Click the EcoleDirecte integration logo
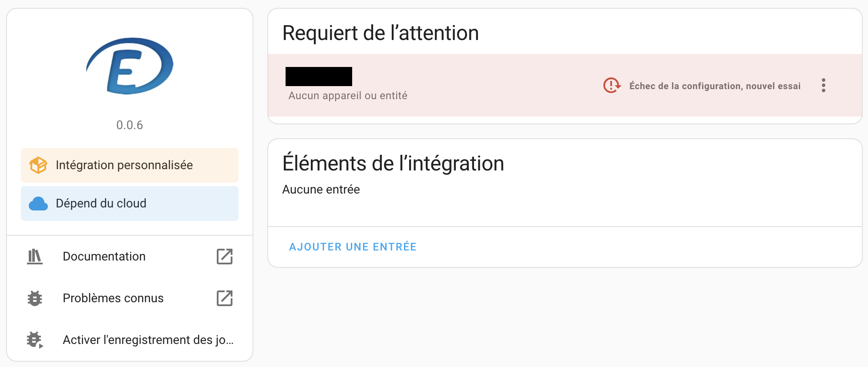The width and height of the screenshot is (868, 367). pyautogui.click(x=130, y=66)
